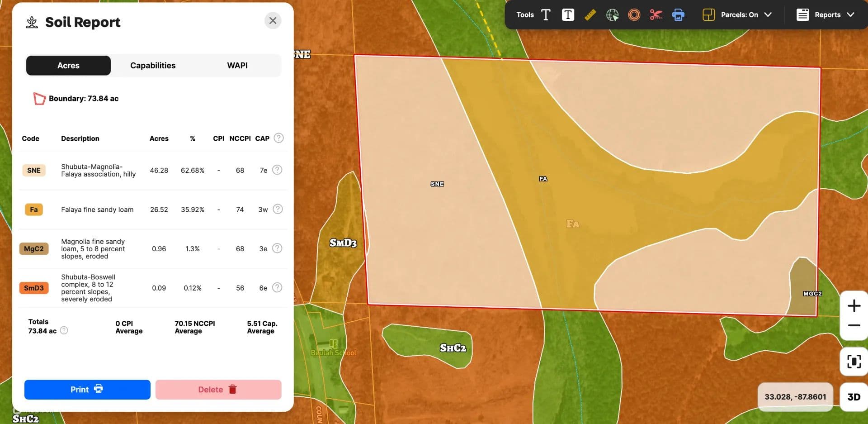Switch to the WAPI tab
The image size is (868, 424).
click(237, 66)
